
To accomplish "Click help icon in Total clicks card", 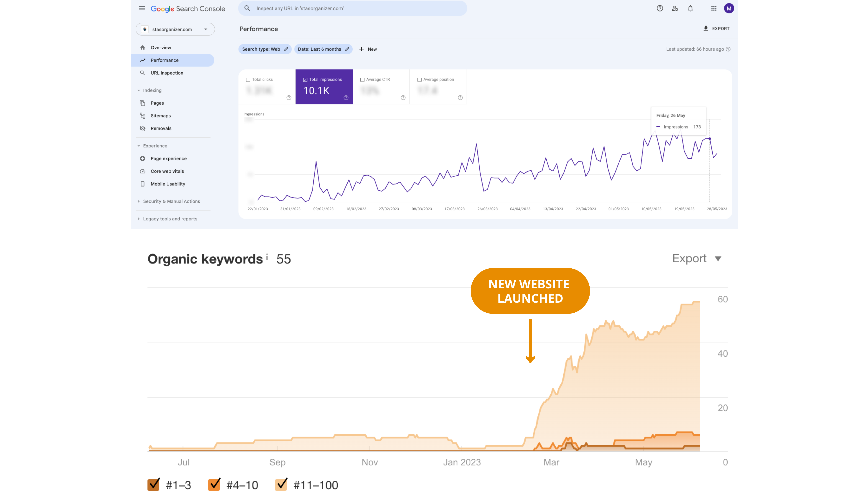I will tap(289, 98).
